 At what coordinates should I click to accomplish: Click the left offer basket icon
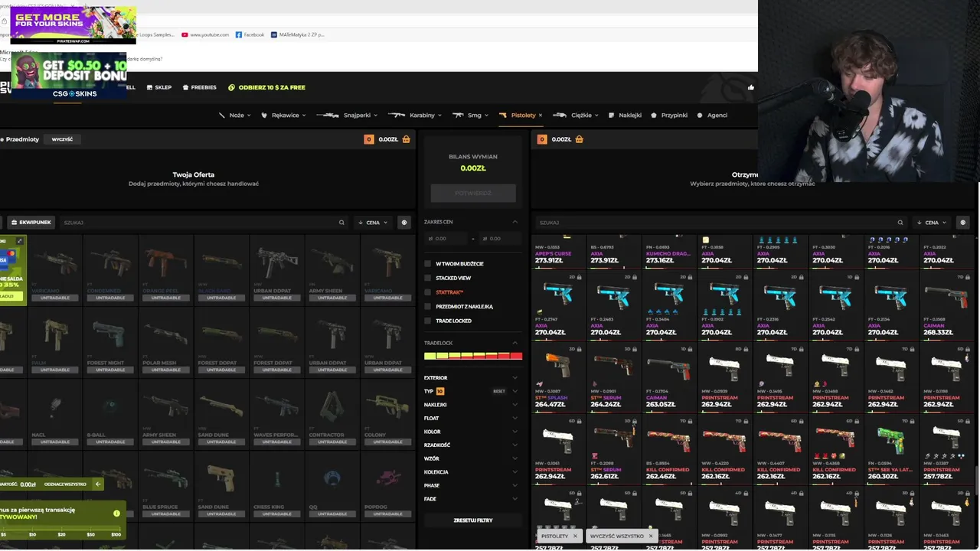tap(406, 139)
